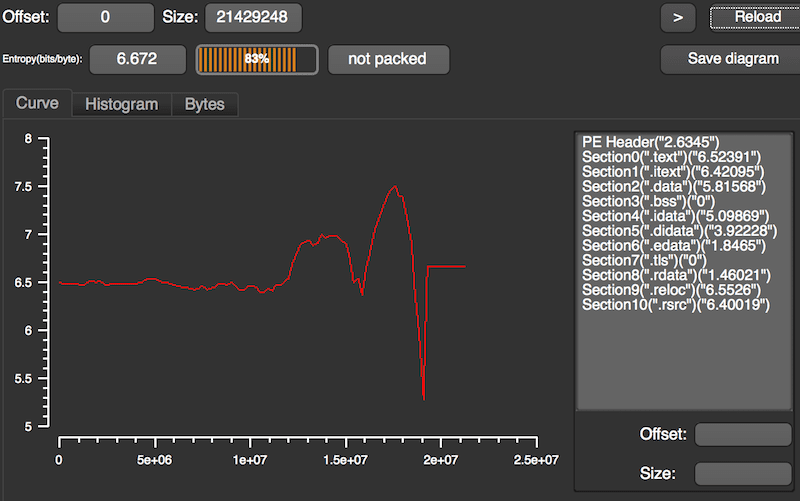This screenshot has width=800, height=501.
Task: Select the Curve tab
Action: point(37,104)
